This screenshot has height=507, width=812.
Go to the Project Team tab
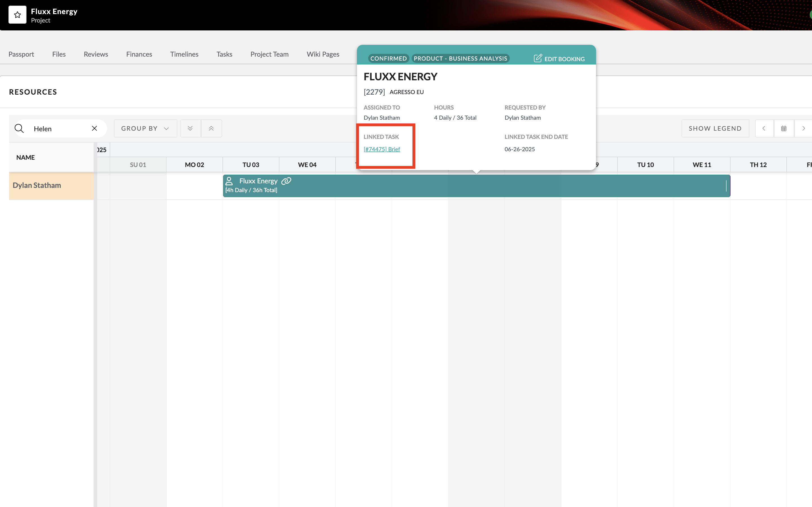pyautogui.click(x=270, y=54)
